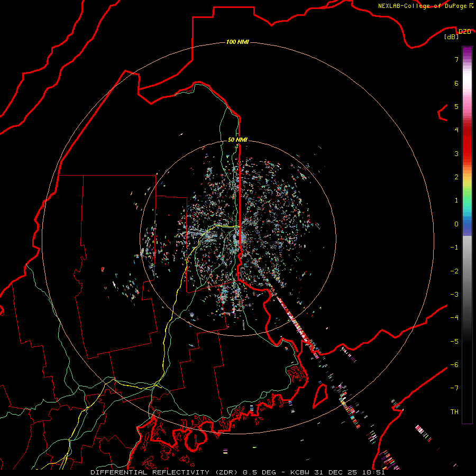Click the 31 DEC 25 10:51 timestamp
The width and height of the screenshot is (476, 476).
tap(349, 472)
